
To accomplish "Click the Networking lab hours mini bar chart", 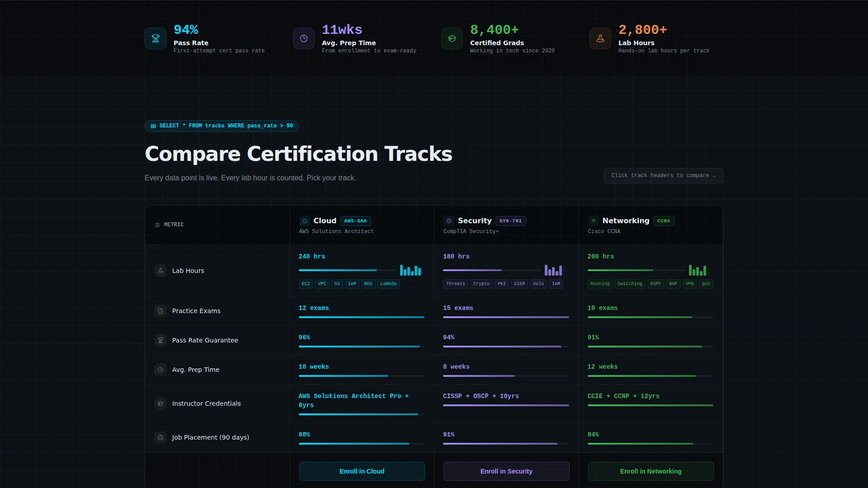I will coord(698,270).
